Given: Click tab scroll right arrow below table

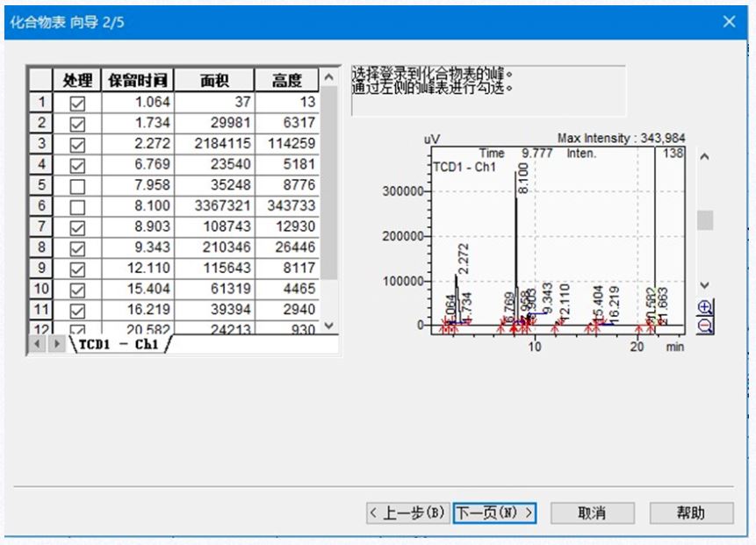Looking at the screenshot, I should point(53,345).
